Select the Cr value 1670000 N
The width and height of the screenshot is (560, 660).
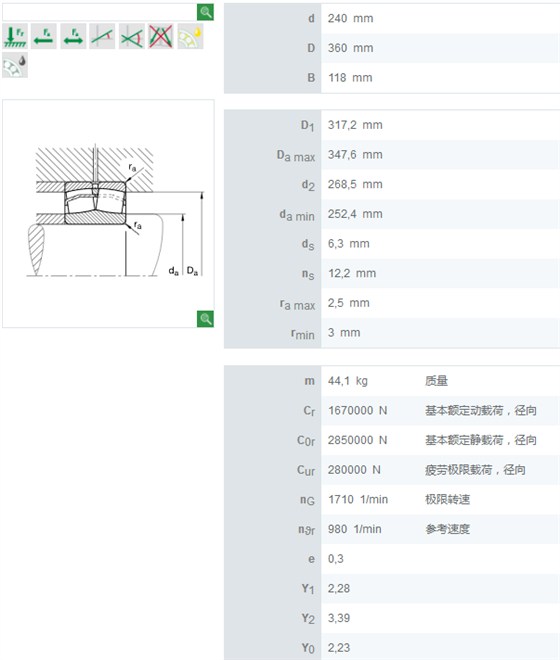click(x=357, y=410)
